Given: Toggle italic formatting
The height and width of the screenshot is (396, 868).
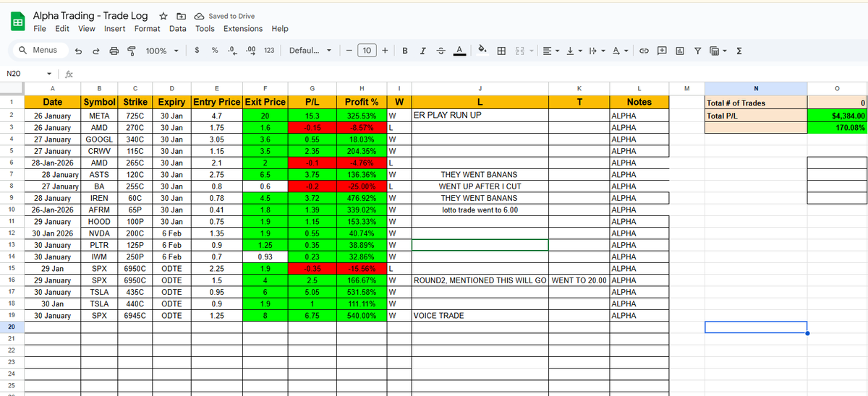Looking at the screenshot, I should click(x=422, y=51).
